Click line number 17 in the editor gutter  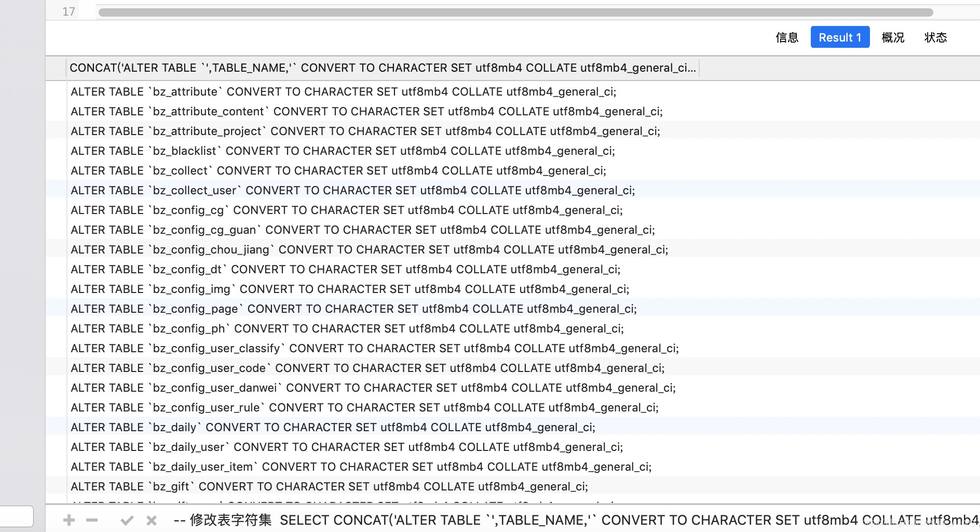(x=69, y=11)
